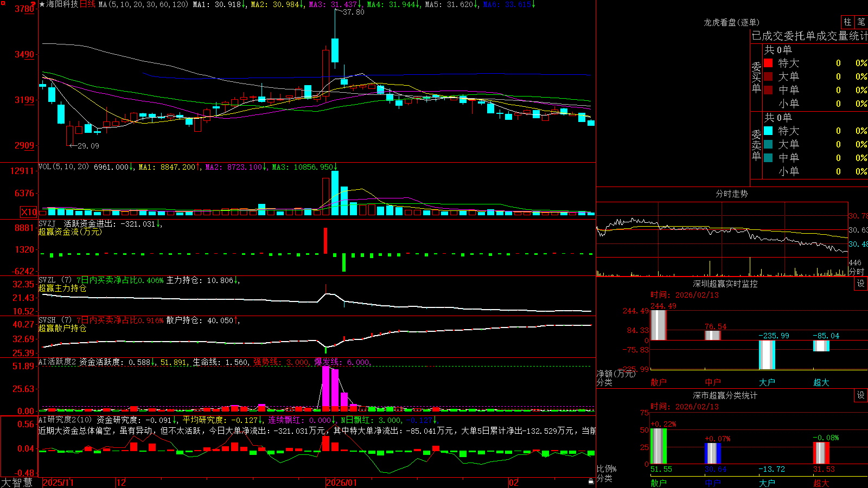Click the VOL(5,10,20) indicator label
868x488 pixels.
click(63, 167)
